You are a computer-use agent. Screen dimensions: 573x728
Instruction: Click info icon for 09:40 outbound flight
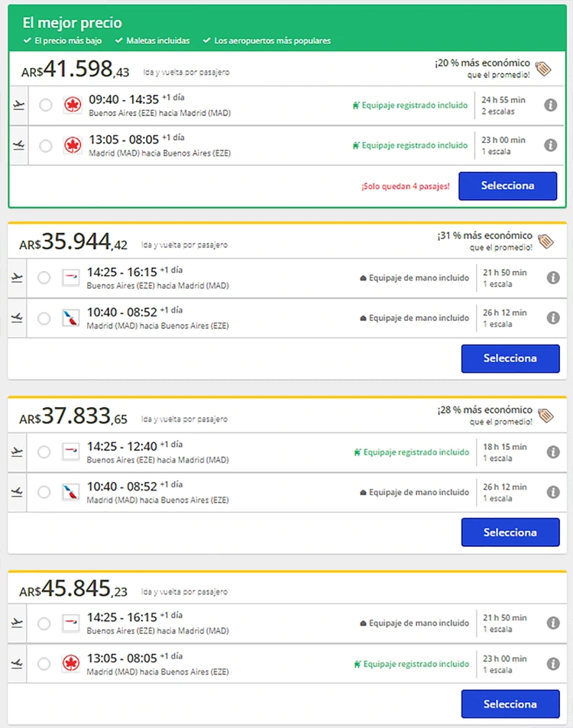point(550,105)
